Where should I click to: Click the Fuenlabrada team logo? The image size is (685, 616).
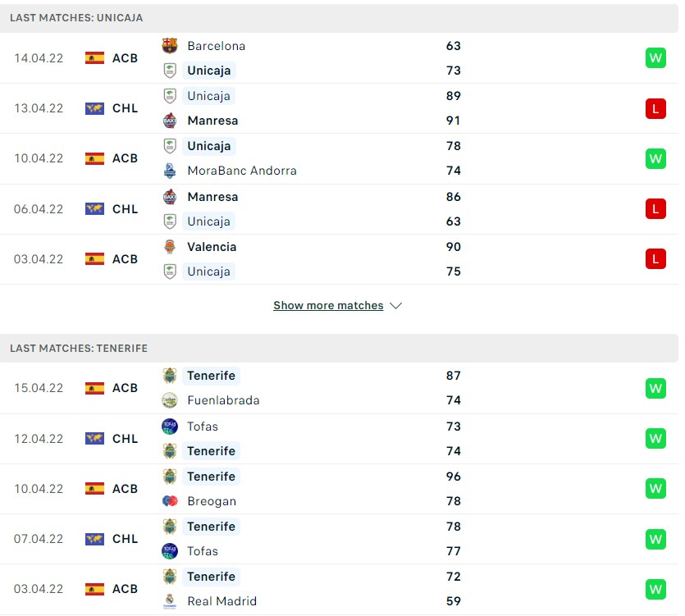click(x=170, y=400)
